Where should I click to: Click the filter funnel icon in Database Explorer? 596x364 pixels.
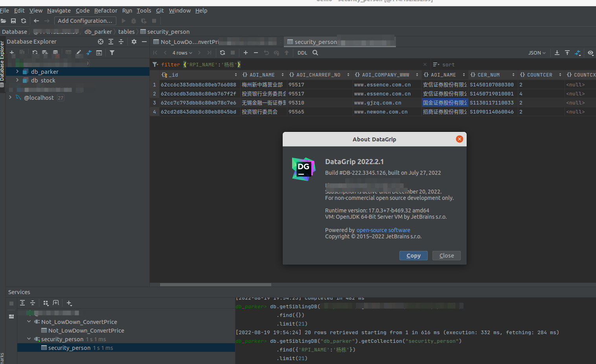click(x=112, y=53)
